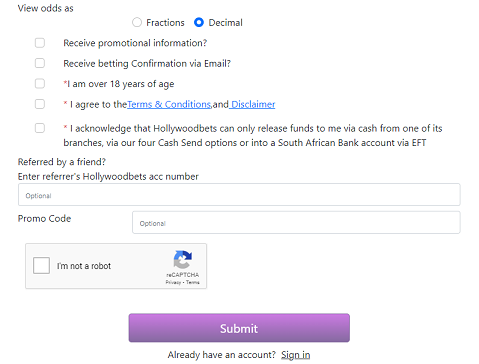Screen dimensions: 479x364
Task: Click the Promo Code input field
Action: (x=296, y=222)
